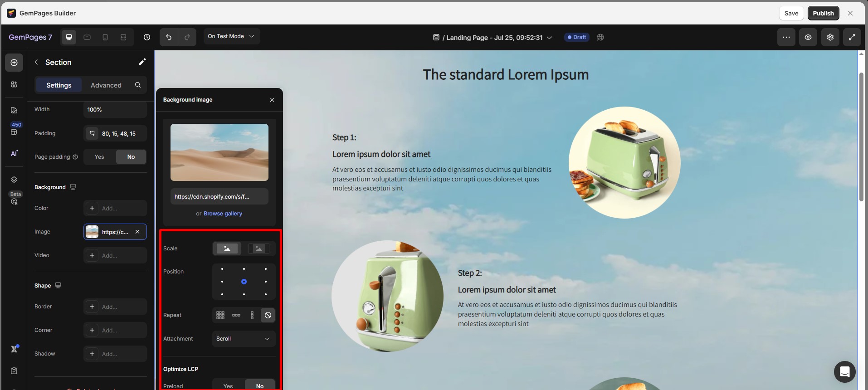Viewport: 868px width, 390px height.
Task: Switch to tablet device view
Action: [x=87, y=37]
